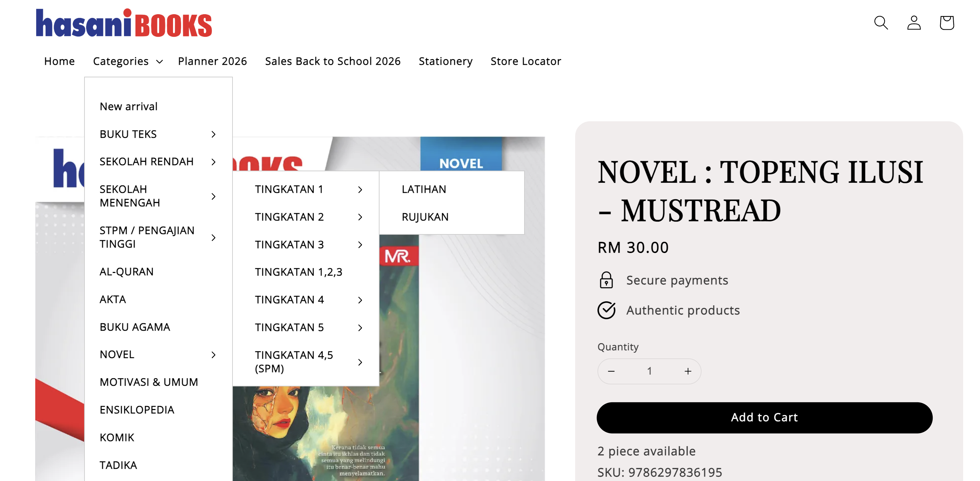Click the hasani BOOKS logo
The width and height of the screenshot is (980, 481).
pos(124,23)
